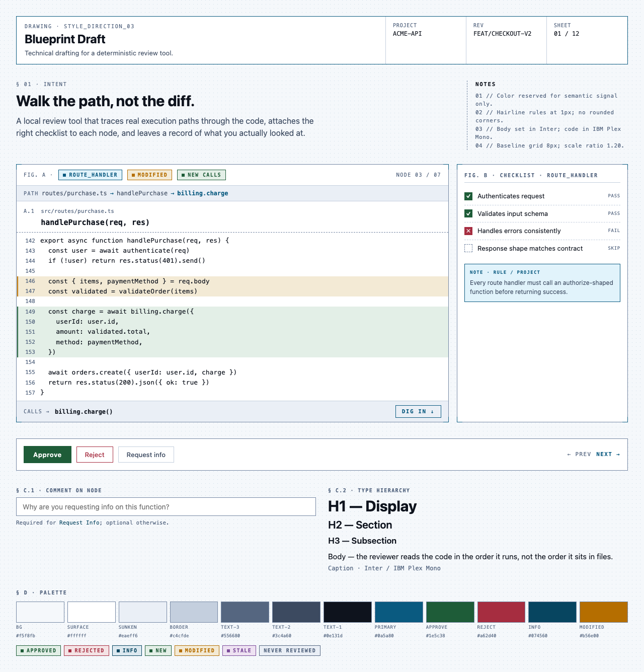Toggle the Validates input schema checkbox
Screen dimensions: 644x672
click(x=468, y=213)
